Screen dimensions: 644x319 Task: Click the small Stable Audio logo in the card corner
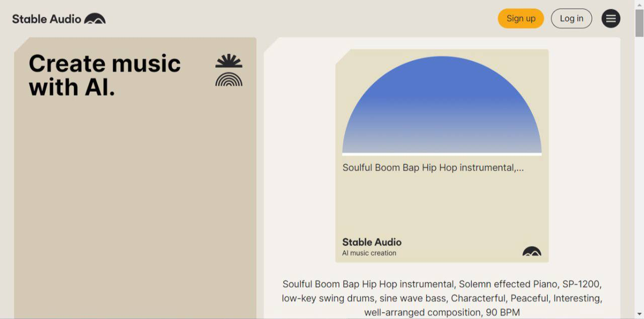pyautogui.click(x=532, y=251)
